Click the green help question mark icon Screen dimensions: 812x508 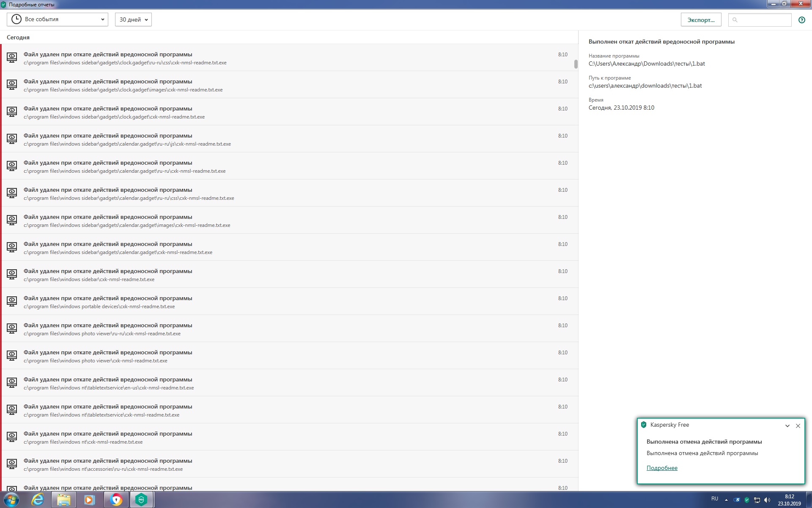[801, 20]
